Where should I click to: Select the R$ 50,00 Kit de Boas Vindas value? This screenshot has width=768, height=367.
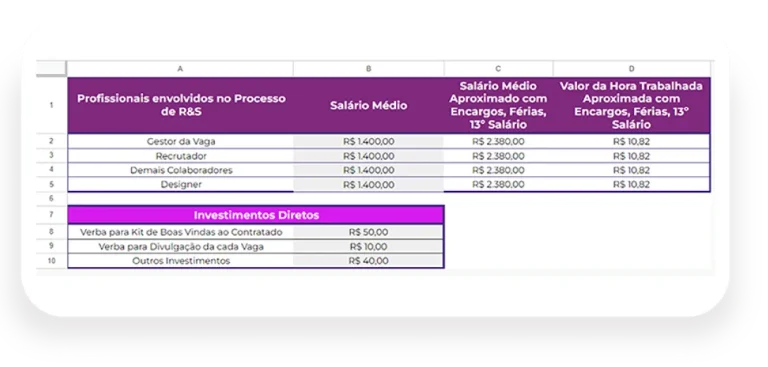tap(368, 232)
